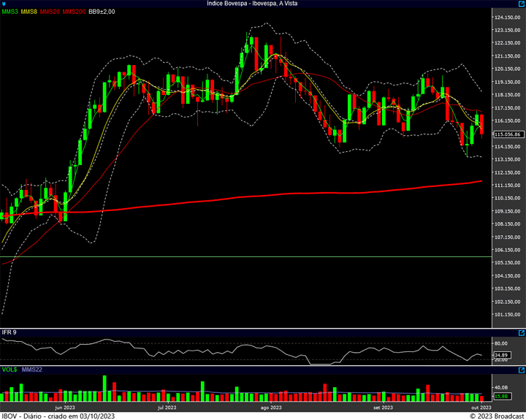Click the green volume value tag 15.8B

click(x=501, y=396)
